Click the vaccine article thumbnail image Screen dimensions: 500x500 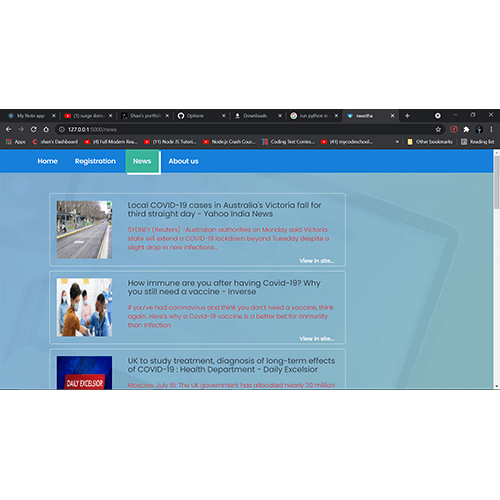(x=84, y=307)
